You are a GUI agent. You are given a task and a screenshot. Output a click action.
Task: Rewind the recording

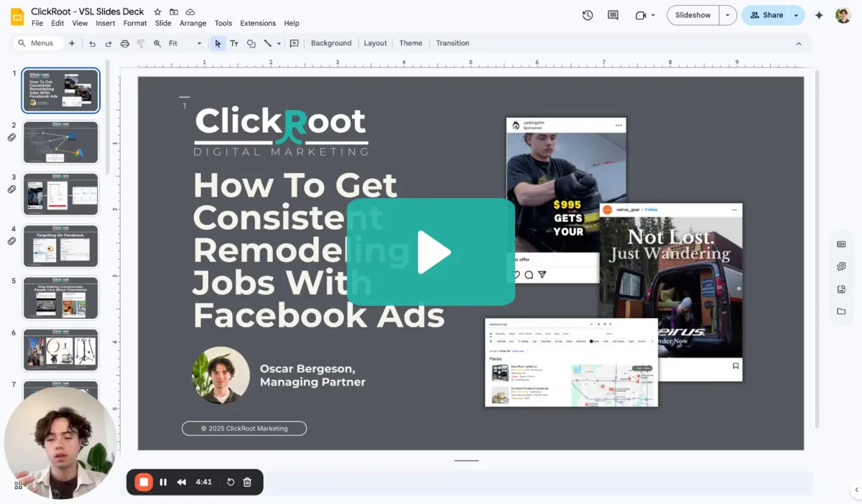182,482
